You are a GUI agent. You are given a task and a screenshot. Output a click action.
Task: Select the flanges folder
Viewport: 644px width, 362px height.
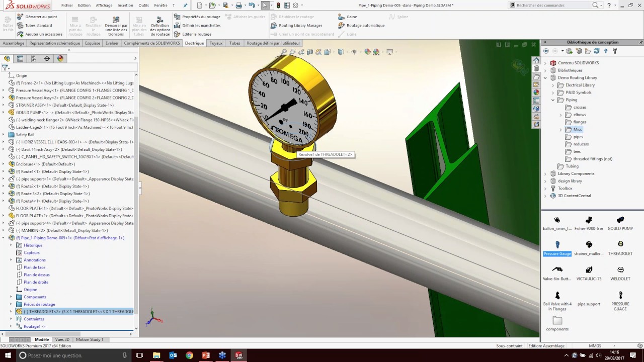coord(576,122)
